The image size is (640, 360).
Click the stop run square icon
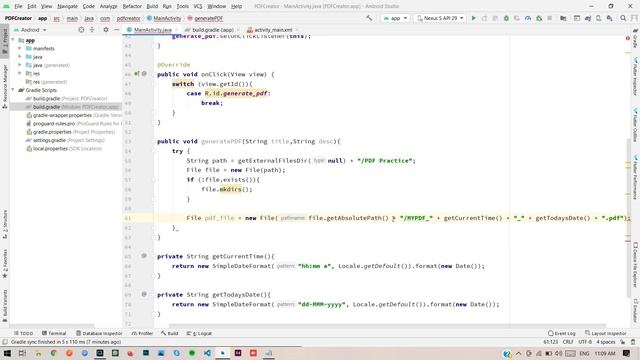coord(550,18)
